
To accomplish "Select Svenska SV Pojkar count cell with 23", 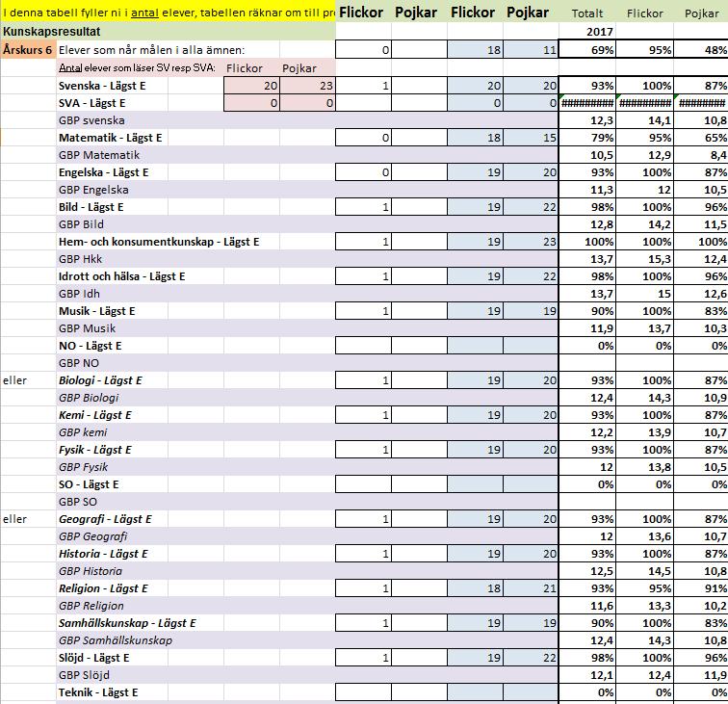I will (307, 86).
